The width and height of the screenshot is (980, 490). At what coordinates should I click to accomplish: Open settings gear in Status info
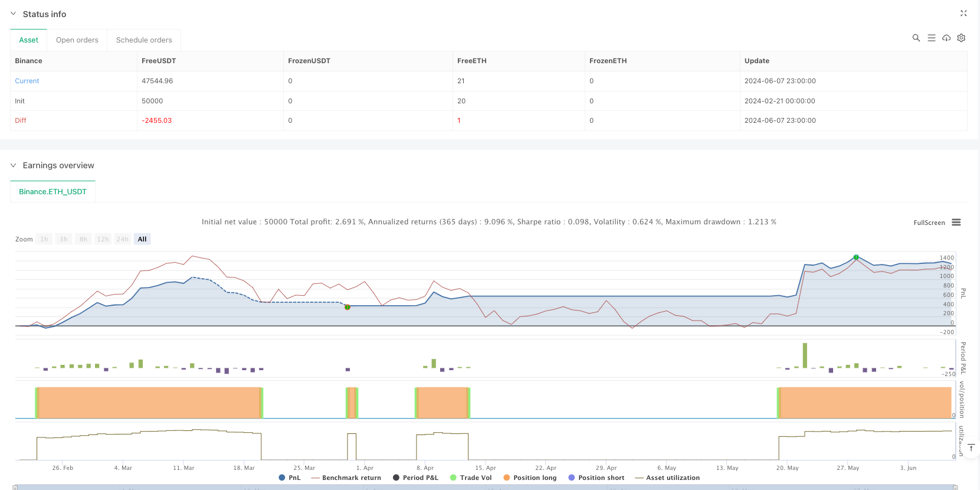pos(961,38)
